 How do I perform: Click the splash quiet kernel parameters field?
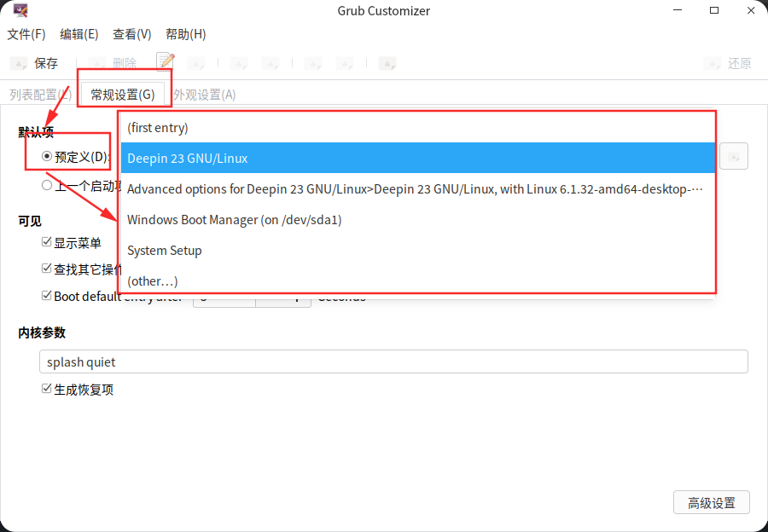coord(393,361)
